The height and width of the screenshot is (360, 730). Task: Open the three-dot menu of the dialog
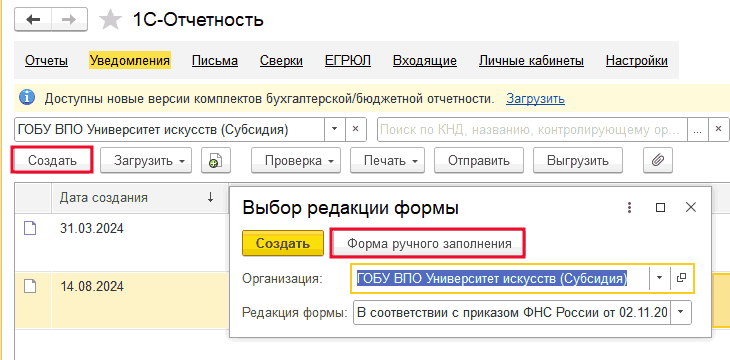point(629,207)
